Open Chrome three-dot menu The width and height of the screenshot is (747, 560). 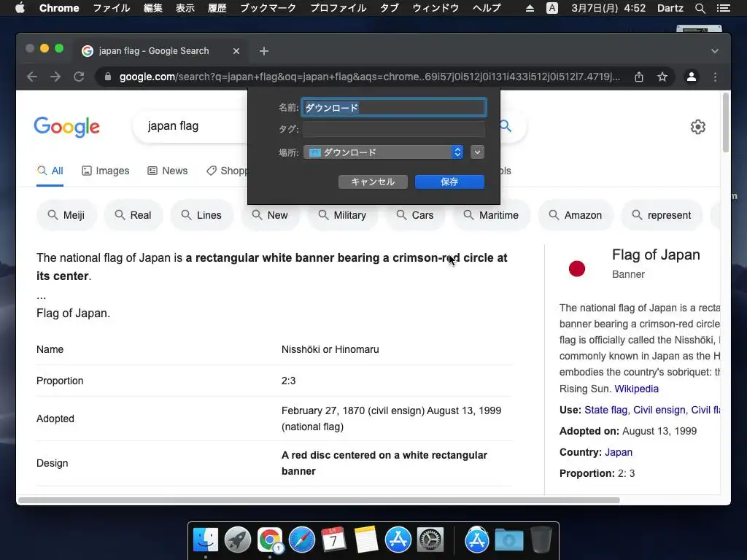[x=715, y=77]
